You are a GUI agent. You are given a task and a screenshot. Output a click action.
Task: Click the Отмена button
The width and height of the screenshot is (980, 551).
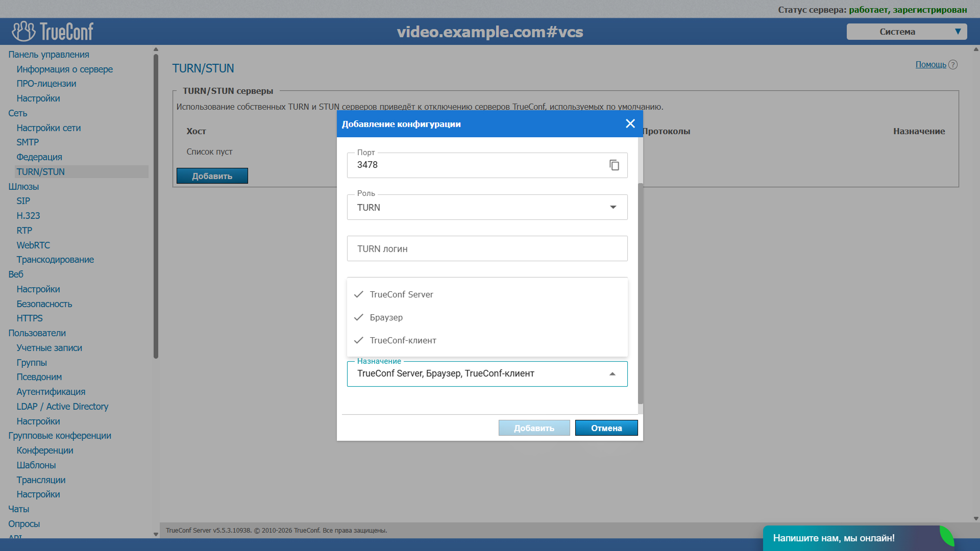(606, 428)
